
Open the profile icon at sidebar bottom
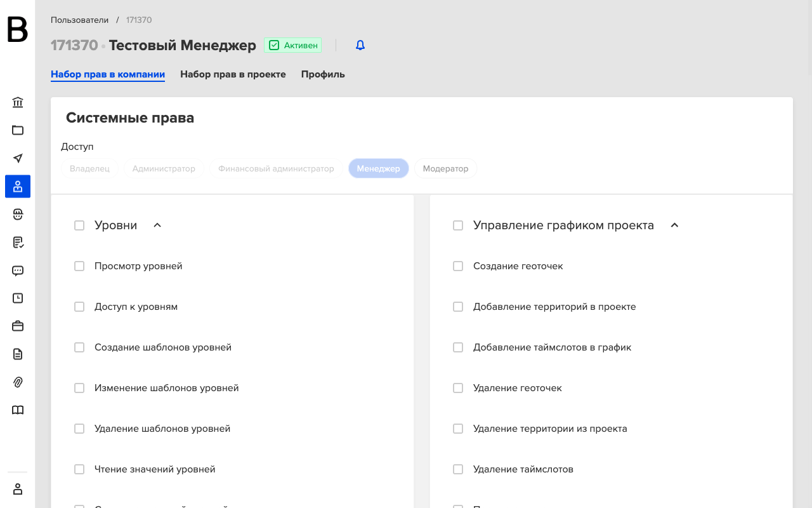(x=18, y=489)
